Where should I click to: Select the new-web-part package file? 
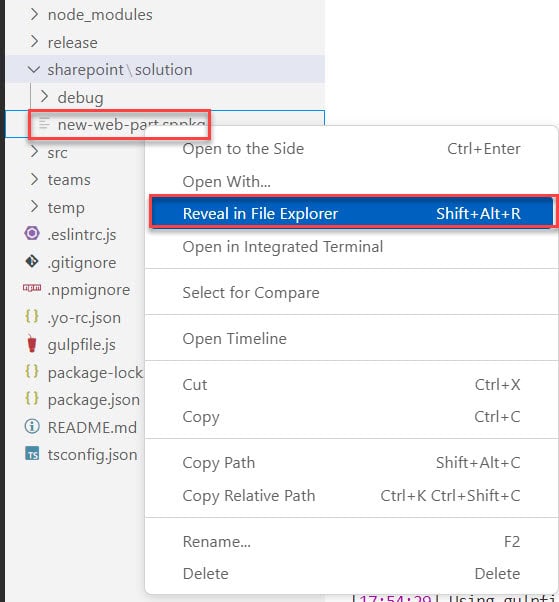coord(132,124)
